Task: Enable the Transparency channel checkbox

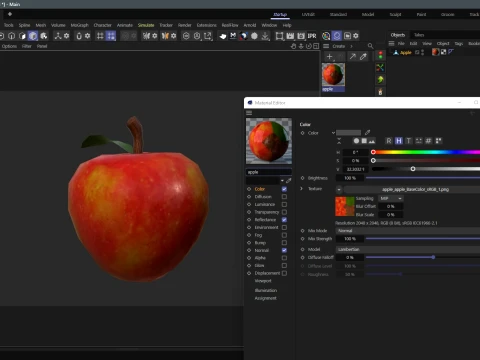Action: point(284,212)
